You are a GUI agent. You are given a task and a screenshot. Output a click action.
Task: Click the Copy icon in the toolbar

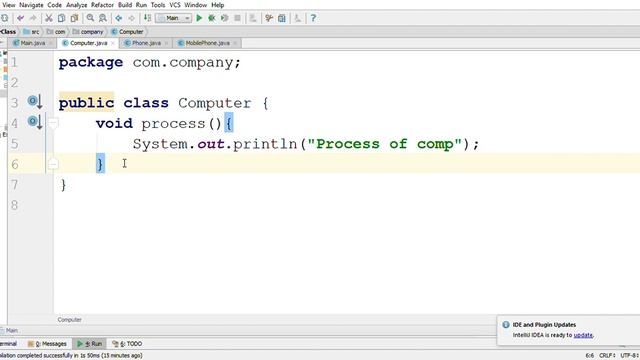click(61, 18)
